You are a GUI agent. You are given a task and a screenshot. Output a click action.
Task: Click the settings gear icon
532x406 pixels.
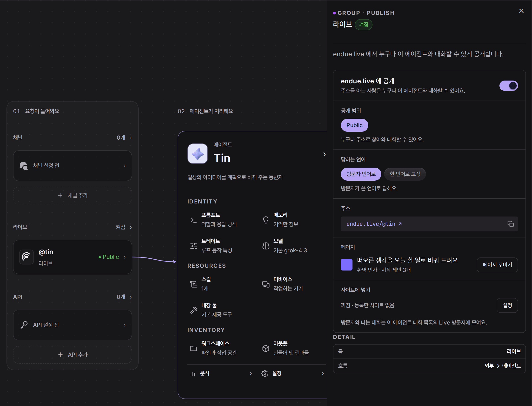[x=265, y=374]
